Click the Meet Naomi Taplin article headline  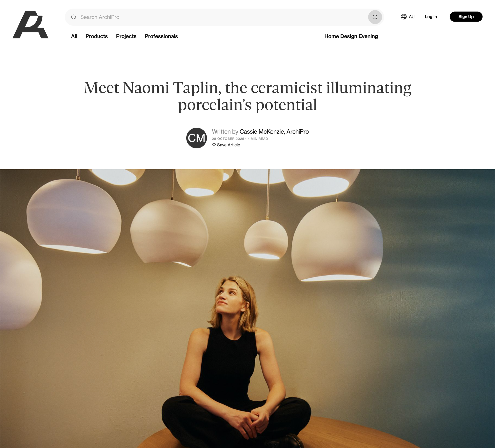(247, 96)
